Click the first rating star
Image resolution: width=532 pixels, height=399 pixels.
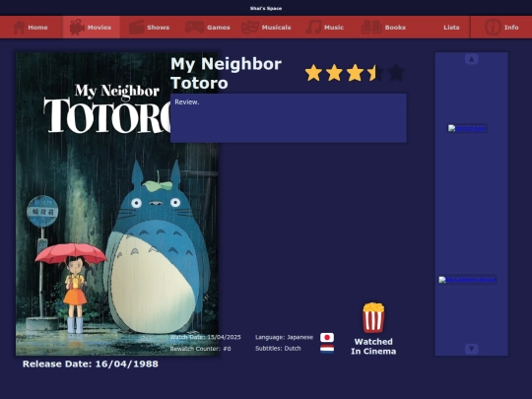tap(313, 73)
